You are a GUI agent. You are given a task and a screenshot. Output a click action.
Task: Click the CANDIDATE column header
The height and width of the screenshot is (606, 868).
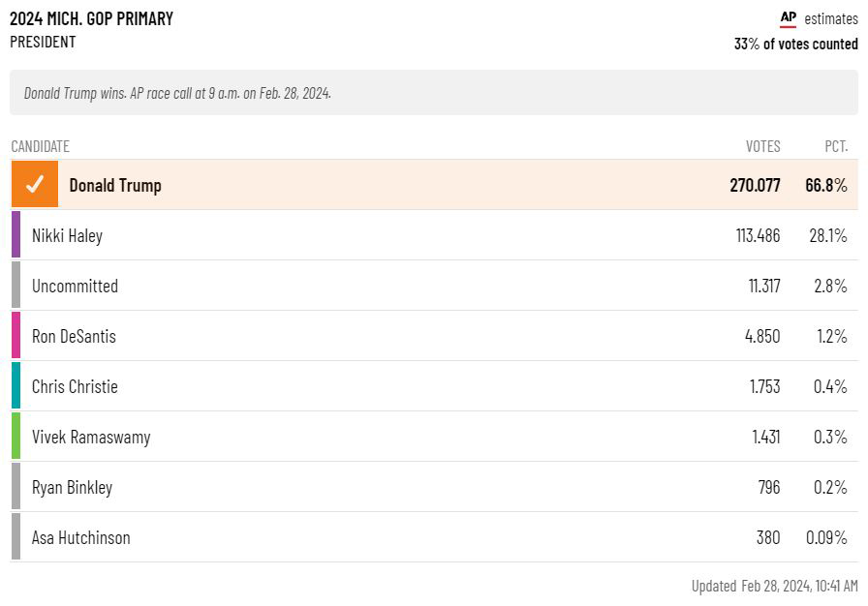click(x=41, y=146)
